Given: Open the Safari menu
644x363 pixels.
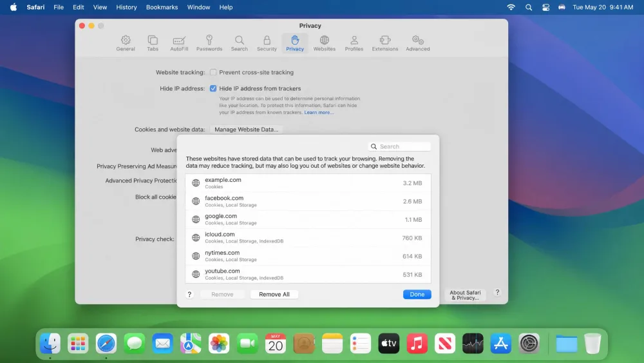Looking at the screenshot, I should click(x=35, y=7).
